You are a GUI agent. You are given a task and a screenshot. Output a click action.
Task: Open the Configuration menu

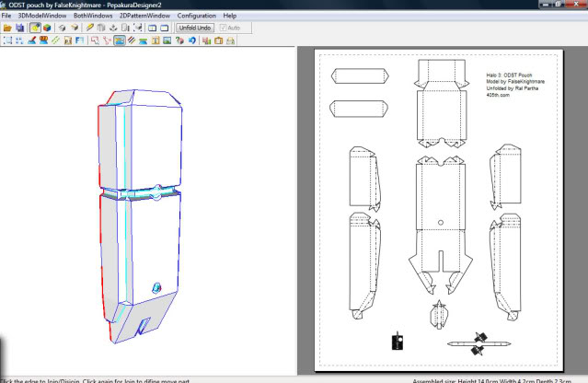tap(197, 16)
